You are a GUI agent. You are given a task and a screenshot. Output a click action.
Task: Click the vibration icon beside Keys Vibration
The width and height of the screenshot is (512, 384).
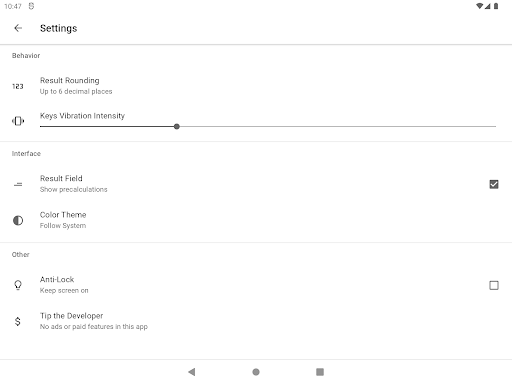tap(18, 121)
